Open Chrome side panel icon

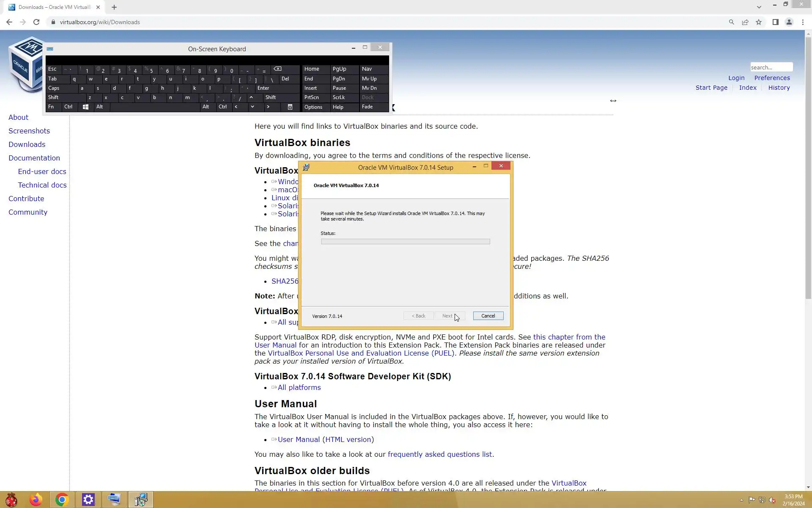click(x=775, y=22)
